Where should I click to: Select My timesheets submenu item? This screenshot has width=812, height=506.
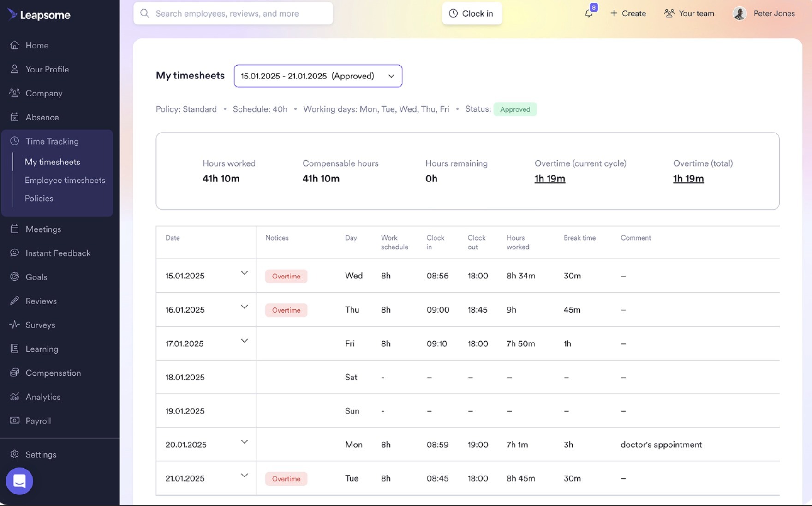pos(52,162)
